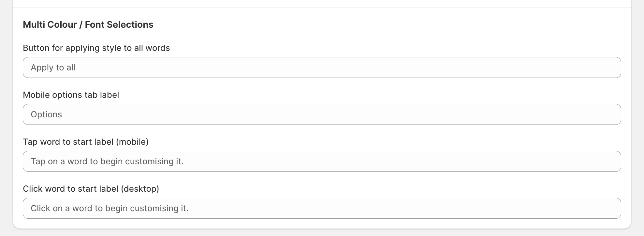Click the words "Multi Colour" in the heading
Image resolution: width=644 pixels, height=236 pixels.
point(50,24)
